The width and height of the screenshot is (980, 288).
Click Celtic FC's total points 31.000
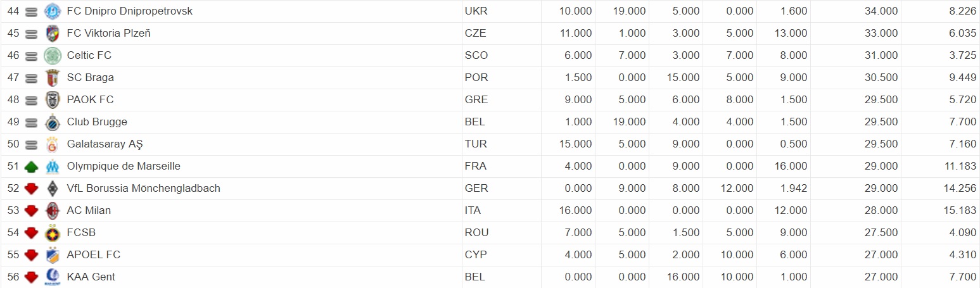pyautogui.click(x=881, y=56)
